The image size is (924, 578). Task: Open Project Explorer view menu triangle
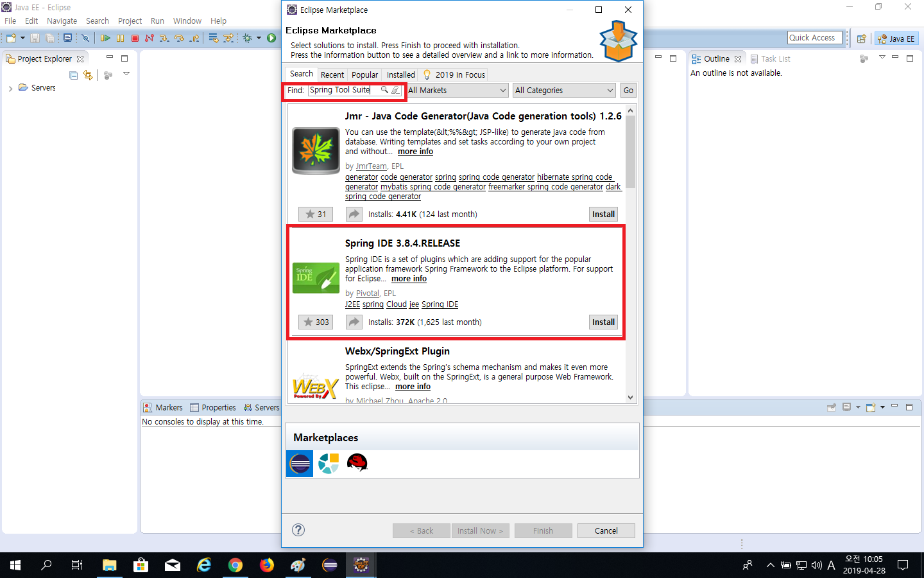coord(126,74)
